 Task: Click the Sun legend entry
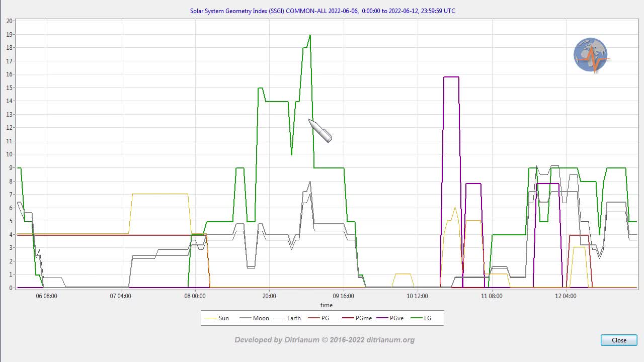click(217, 318)
